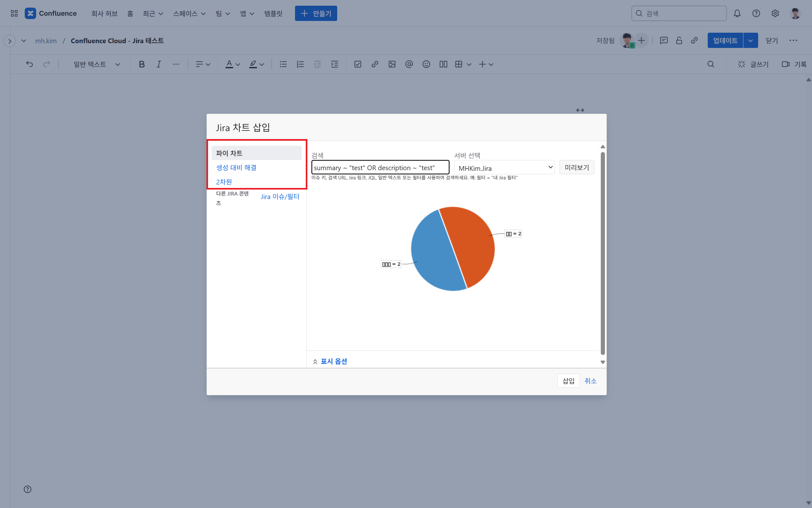Toggle bold formatting
The height and width of the screenshot is (508, 812).
(141, 64)
